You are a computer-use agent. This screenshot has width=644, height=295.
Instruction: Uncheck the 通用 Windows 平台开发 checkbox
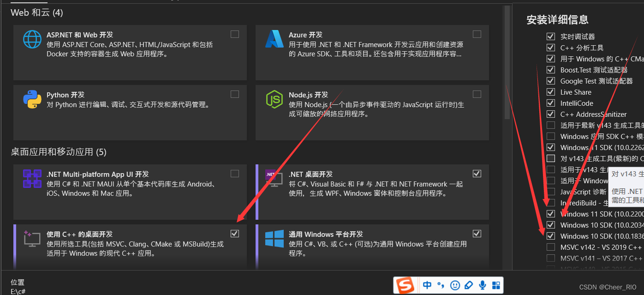pos(477,233)
